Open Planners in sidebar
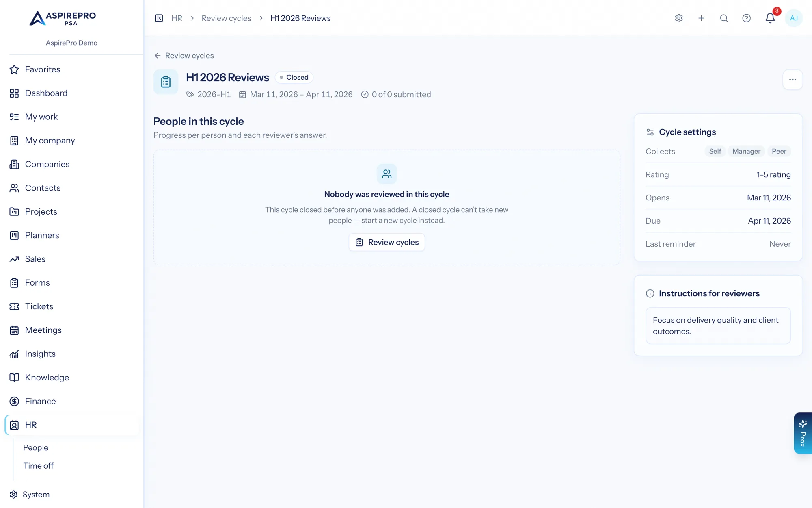This screenshot has height=508, width=812. (71, 235)
